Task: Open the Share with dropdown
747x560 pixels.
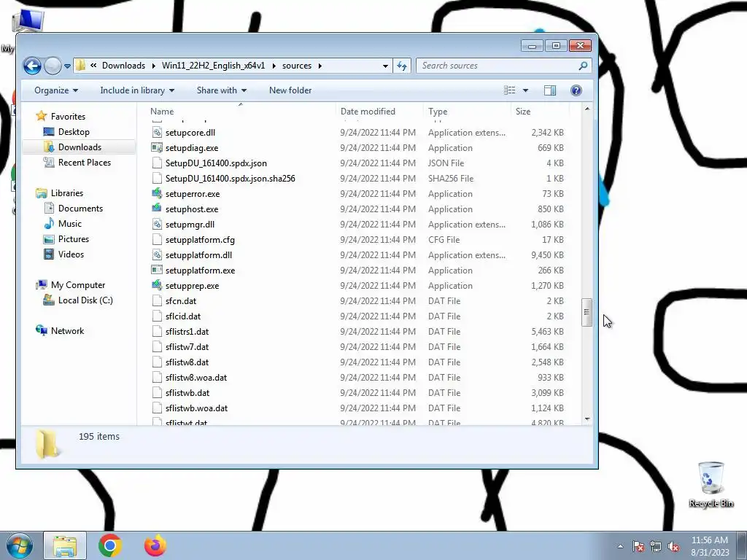Action: pos(222,90)
